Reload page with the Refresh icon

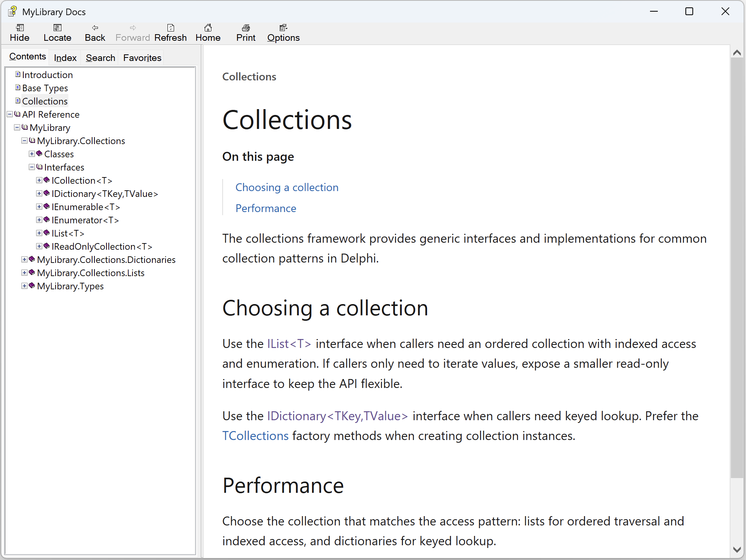[171, 28]
